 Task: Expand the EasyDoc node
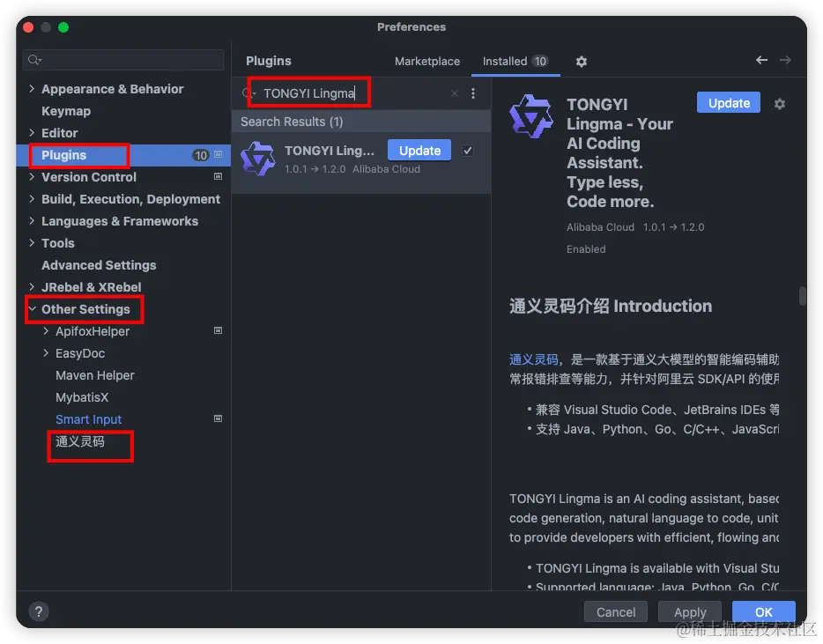[x=46, y=353]
